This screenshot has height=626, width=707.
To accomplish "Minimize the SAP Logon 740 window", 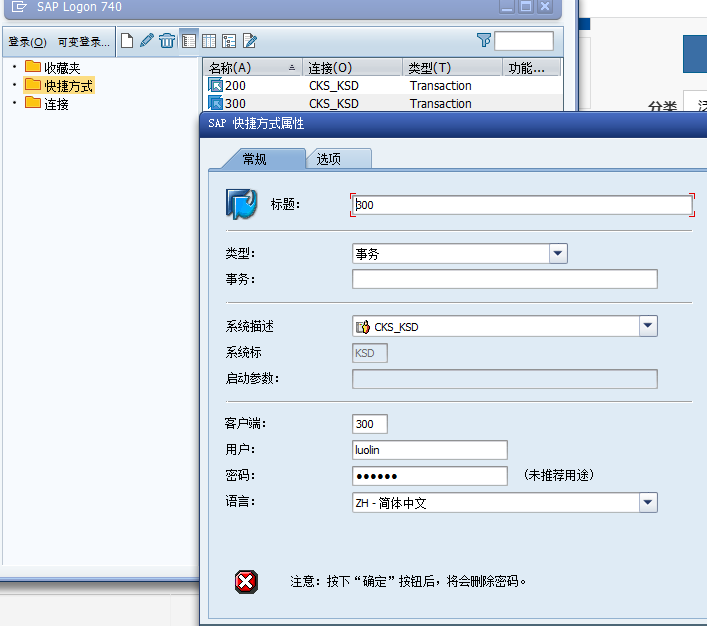I will [507, 6].
